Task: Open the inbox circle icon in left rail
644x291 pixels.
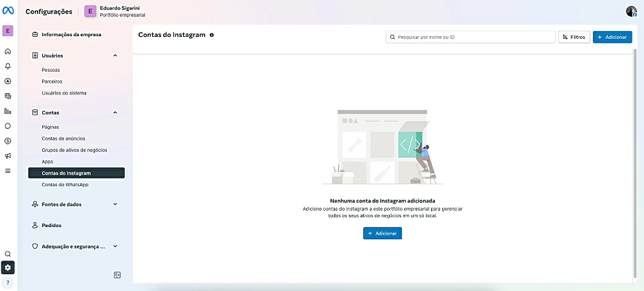Action: pyautogui.click(x=8, y=126)
